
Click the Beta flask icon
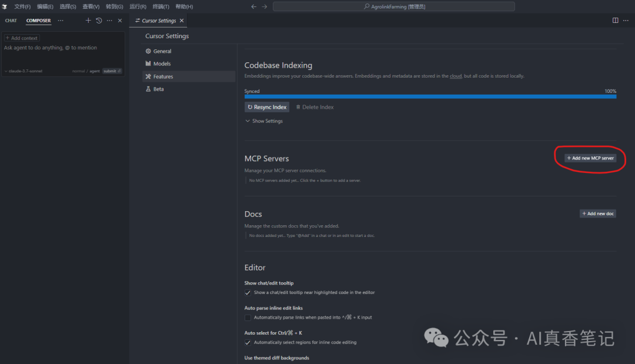tap(148, 89)
